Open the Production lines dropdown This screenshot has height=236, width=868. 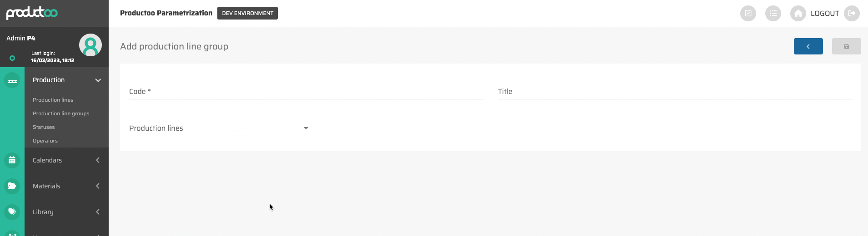219,128
